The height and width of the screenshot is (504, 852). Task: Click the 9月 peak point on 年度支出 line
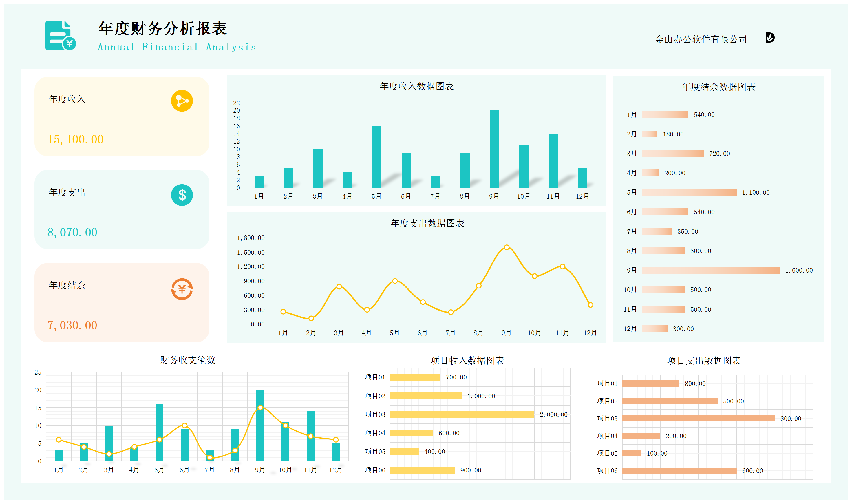click(506, 247)
